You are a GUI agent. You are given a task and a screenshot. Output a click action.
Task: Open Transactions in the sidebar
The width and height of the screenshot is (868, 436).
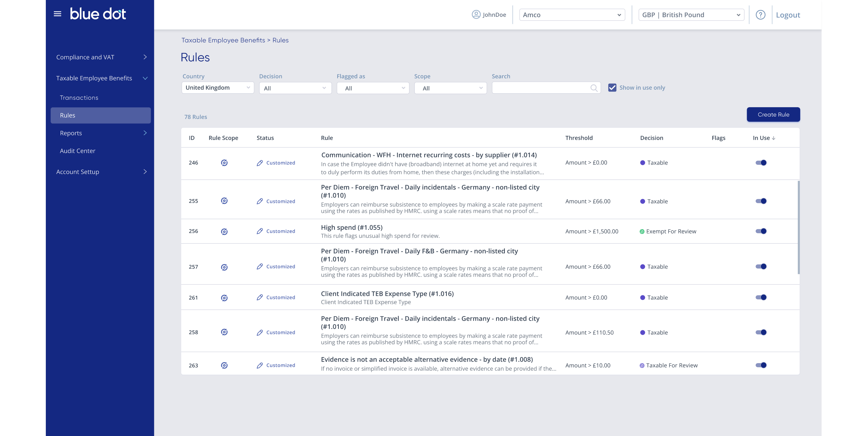click(79, 98)
